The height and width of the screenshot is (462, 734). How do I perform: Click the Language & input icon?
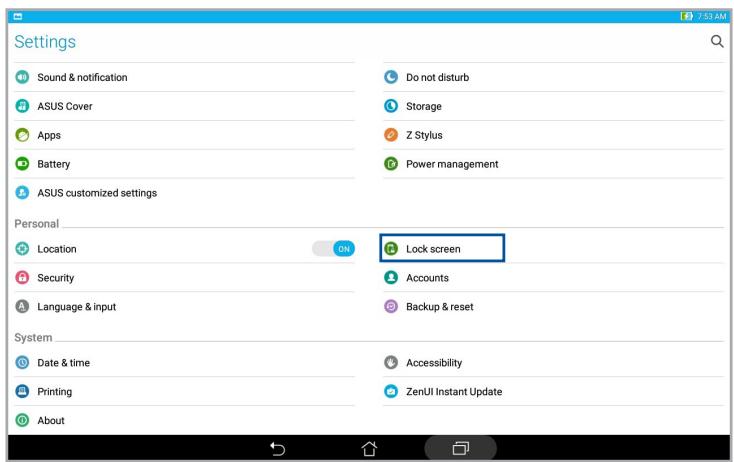pyautogui.click(x=22, y=307)
